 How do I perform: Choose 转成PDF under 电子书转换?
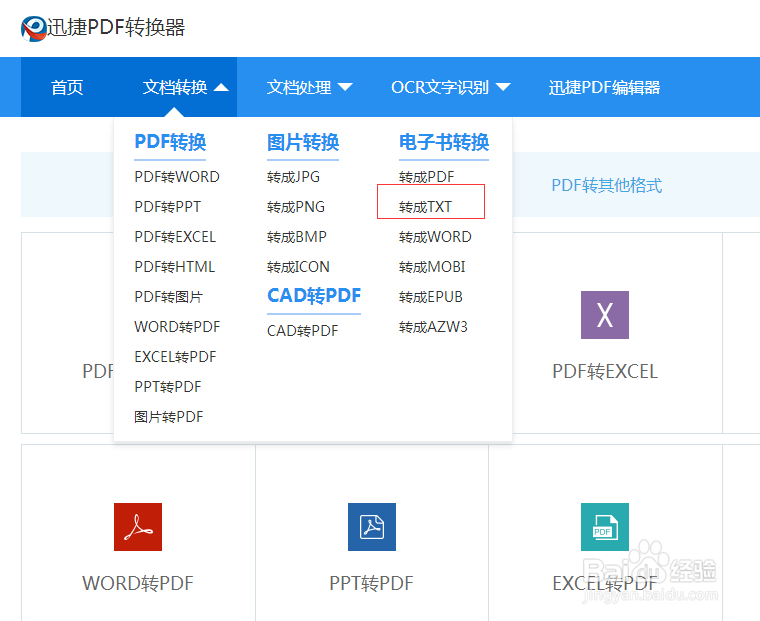[x=427, y=177]
